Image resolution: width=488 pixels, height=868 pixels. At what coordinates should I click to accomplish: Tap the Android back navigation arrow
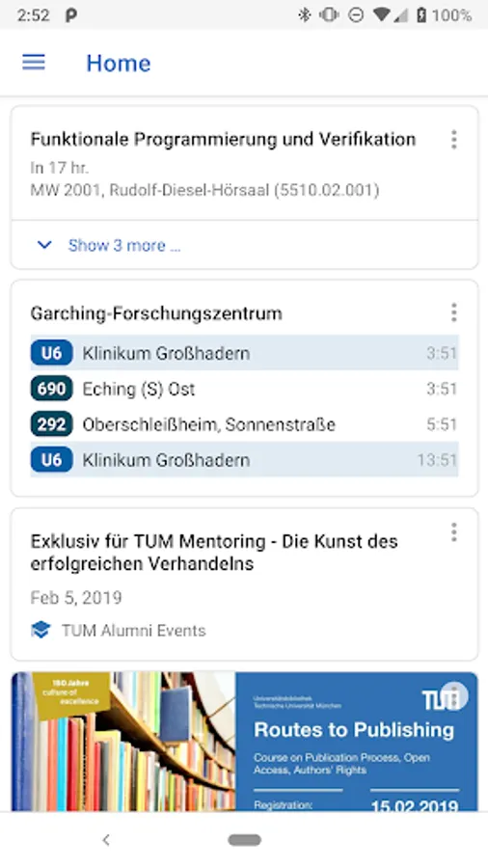pos(106,840)
